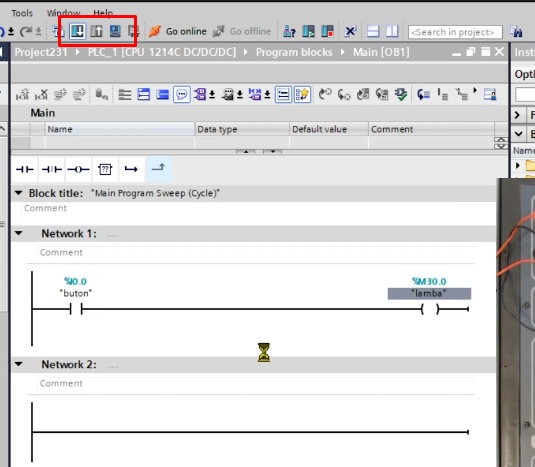Click the Go offline button
This screenshot has width=535, height=467.
click(x=242, y=31)
